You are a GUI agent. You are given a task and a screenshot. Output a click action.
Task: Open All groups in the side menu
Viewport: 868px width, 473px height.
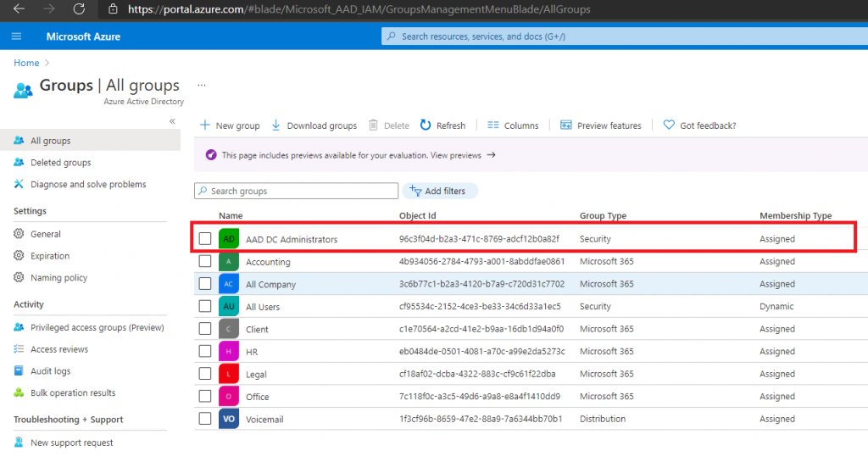pos(90,141)
